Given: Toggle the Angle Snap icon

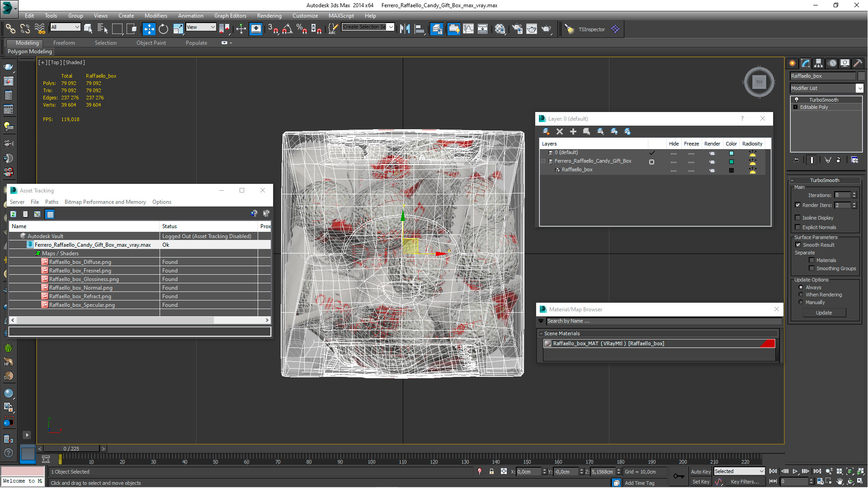Looking at the screenshot, I should 288,29.
